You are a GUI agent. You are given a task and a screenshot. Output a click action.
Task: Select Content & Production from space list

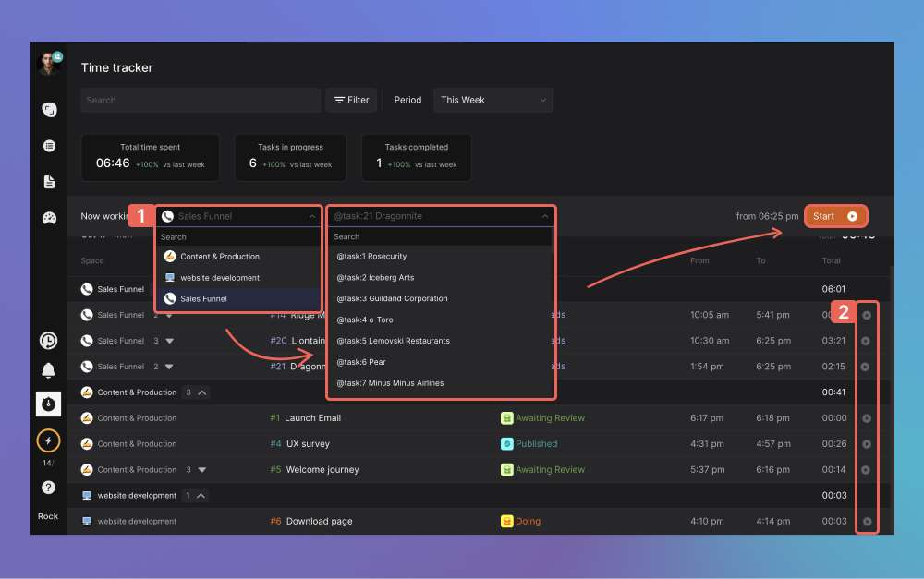[220, 257]
